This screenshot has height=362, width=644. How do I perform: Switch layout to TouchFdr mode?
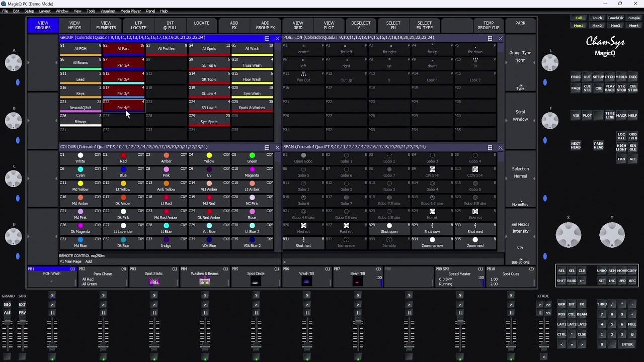click(615, 18)
